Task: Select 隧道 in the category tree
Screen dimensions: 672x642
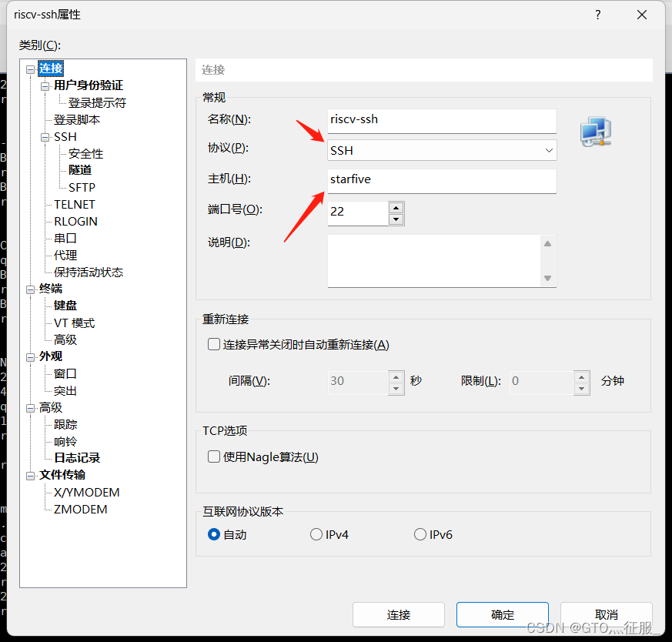Action: click(79, 169)
